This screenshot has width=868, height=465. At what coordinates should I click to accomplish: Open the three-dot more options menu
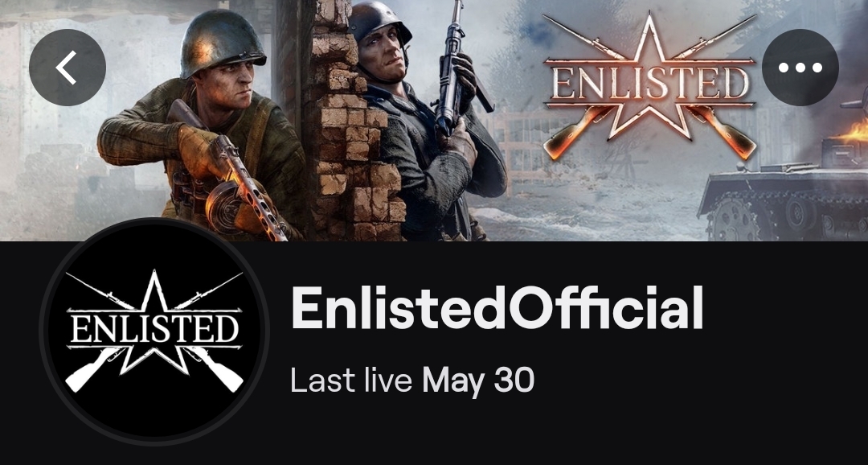800,67
